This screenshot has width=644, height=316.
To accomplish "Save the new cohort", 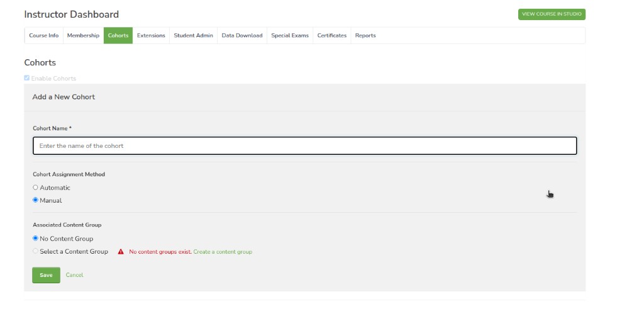I will click(x=46, y=275).
